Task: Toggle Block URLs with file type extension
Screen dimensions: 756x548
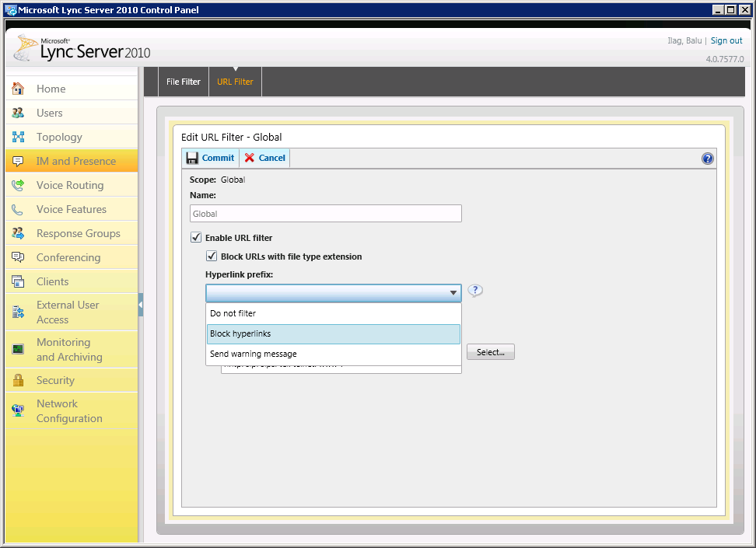Action: point(212,256)
